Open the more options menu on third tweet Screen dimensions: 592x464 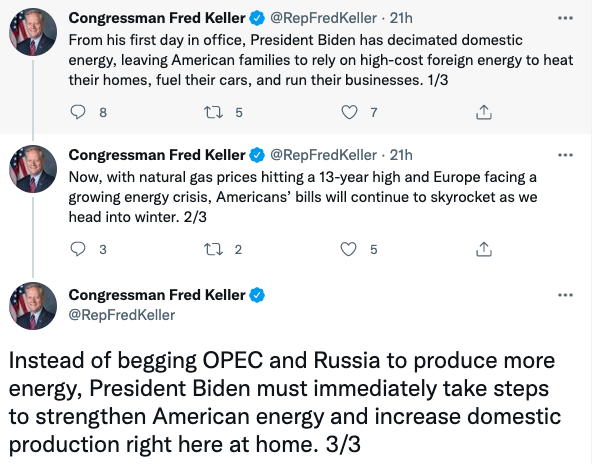[565, 295]
